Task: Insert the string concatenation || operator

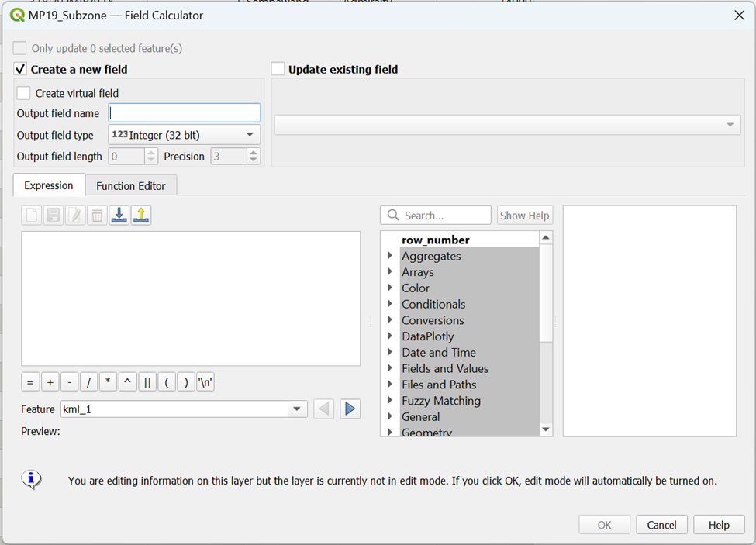Action: [x=147, y=382]
